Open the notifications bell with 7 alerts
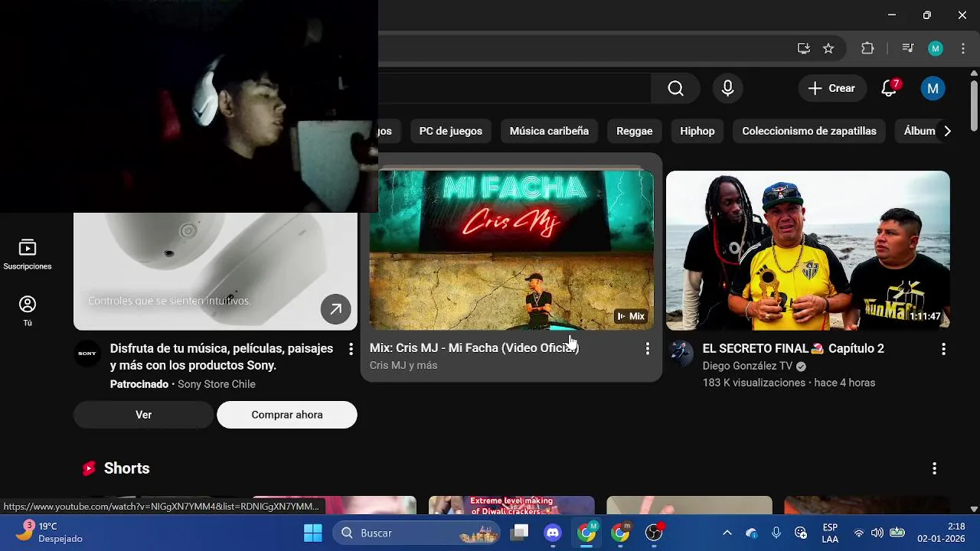 [x=889, y=88]
